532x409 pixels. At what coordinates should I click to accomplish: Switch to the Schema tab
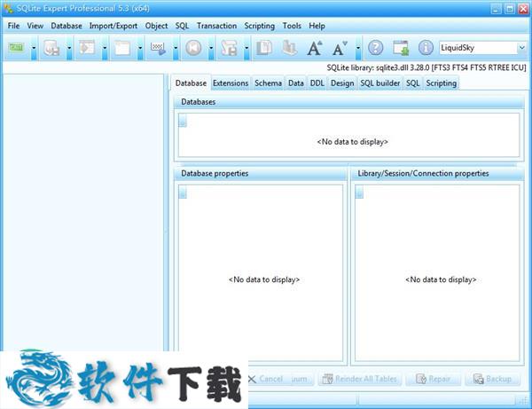pos(268,83)
